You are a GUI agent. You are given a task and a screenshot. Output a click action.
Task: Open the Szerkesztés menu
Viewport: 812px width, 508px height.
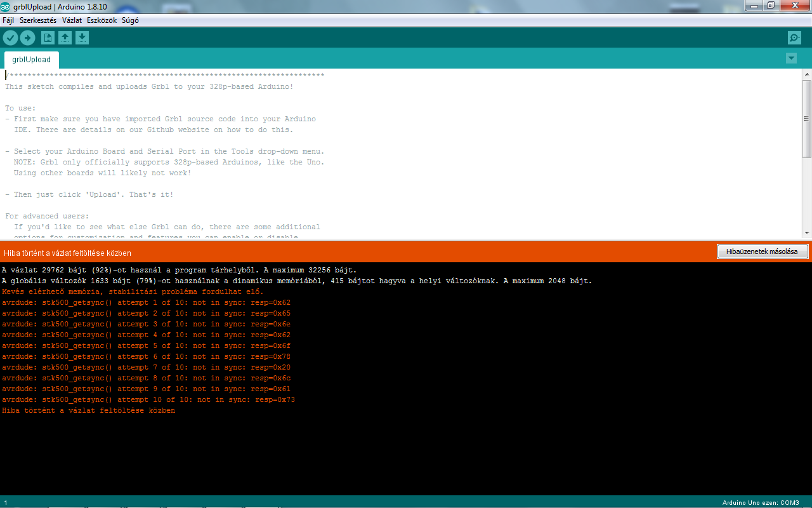tap(38, 20)
